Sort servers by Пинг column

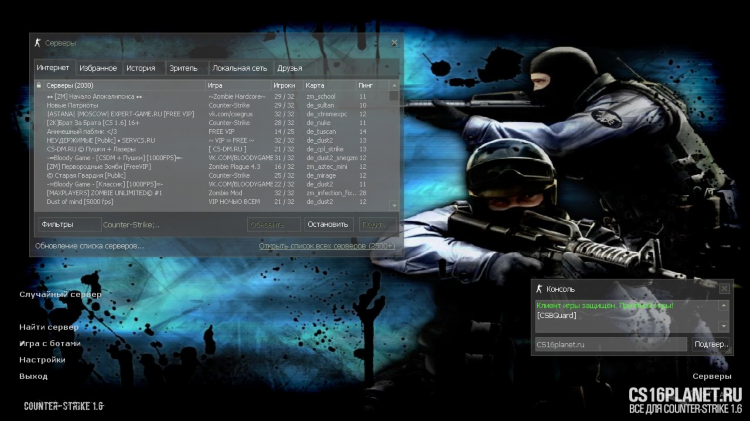pyautogui.click(x=373, y=85)
